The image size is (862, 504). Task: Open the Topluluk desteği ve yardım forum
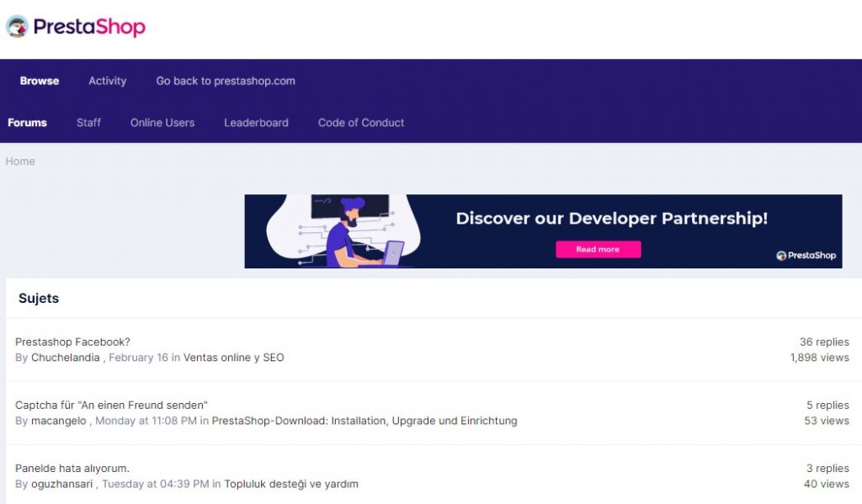point(291,484)
